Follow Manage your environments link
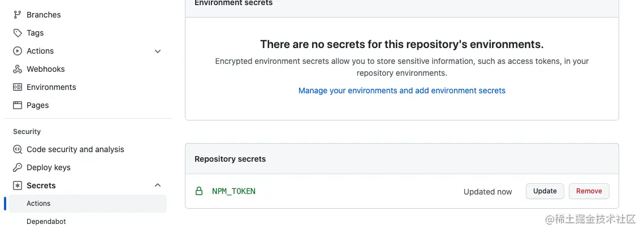 (x=401, y=90)
